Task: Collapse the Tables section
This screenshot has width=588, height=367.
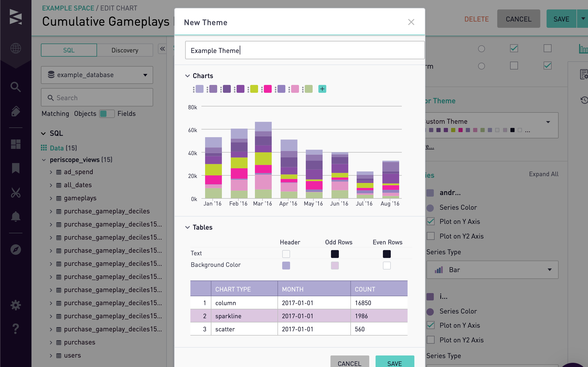Action: [188, 227]
